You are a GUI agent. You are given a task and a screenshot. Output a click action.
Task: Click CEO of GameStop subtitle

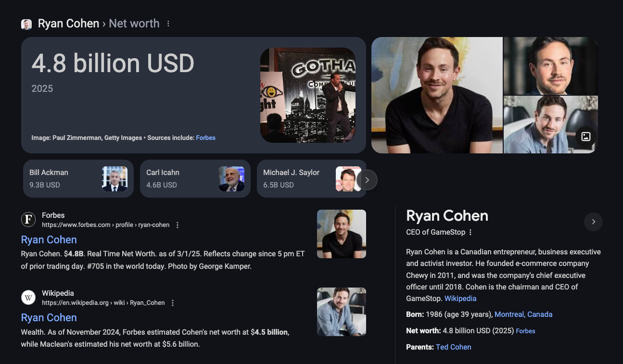click(435, 232)
